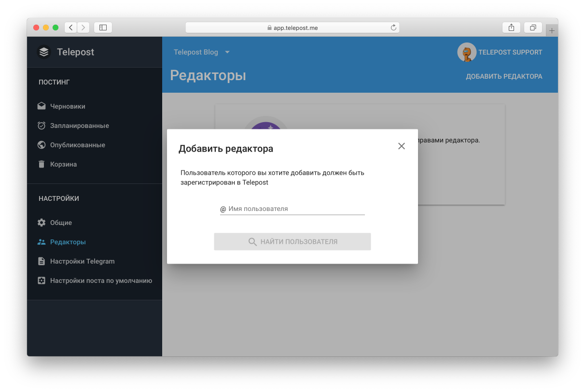Click the ДОБАВИТЬ РЕДАКТОРА link
The height and width of the screenshot is (392, 585).
(x=504, y=76)
